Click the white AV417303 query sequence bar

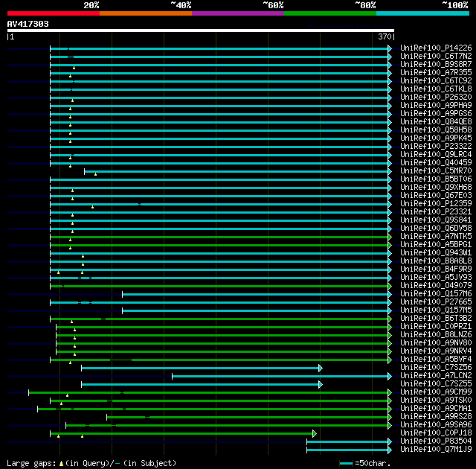click(201, 31)
